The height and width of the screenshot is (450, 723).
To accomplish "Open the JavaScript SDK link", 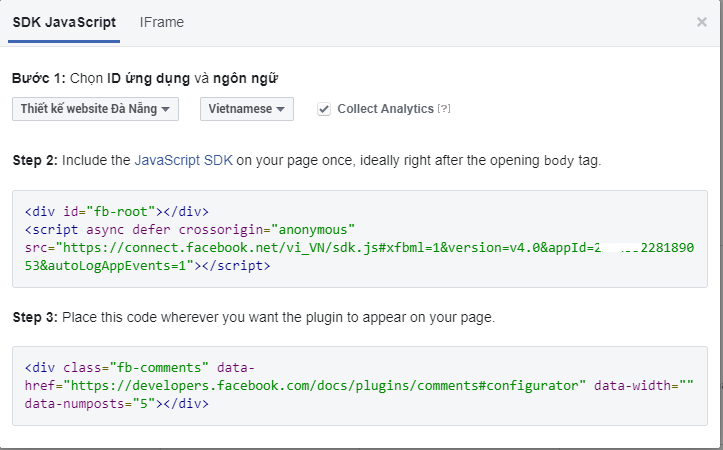I will point(184,160).
